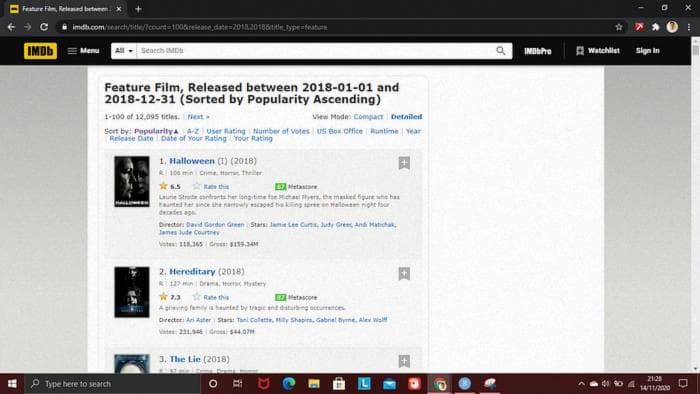The width and height of the screenshot is (700, 394).
Task: Sort by Date of Your Rating
Action: point(194,138)
